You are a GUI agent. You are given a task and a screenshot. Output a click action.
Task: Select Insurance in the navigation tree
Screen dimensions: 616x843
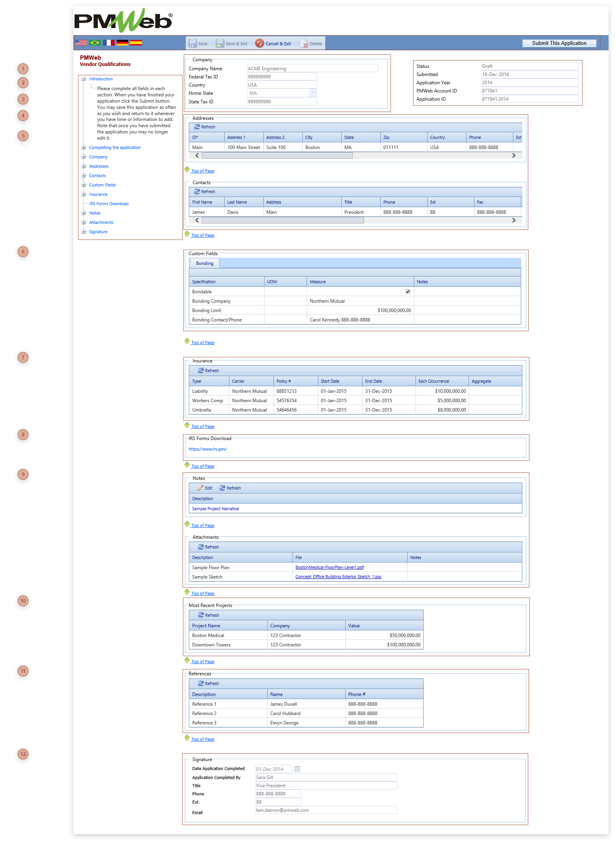pos(98,194)
